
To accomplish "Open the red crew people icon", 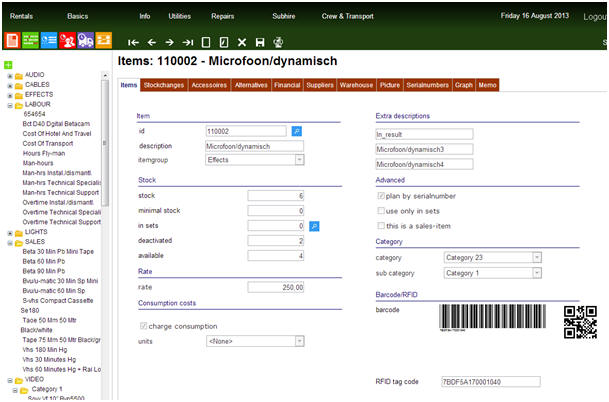I will 67,40.
